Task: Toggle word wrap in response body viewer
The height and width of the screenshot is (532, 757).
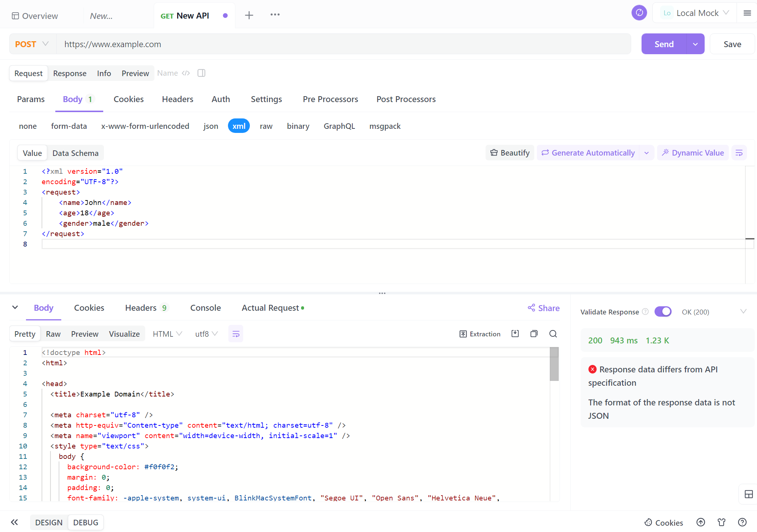Action: [x=236, y=334]
